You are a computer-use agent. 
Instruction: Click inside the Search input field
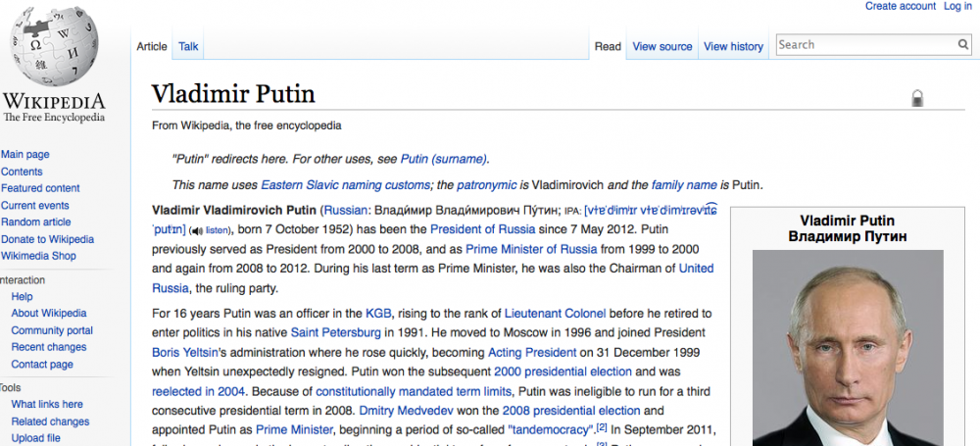(x=864, y=45)
